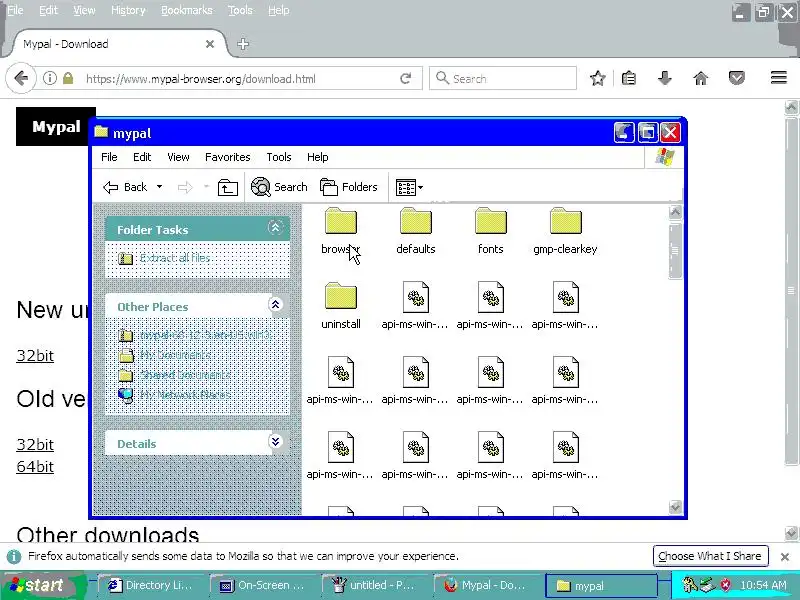The image size is (800, 600).
Task: Open Explorer Help menu in mypal window
Action: coord(317,157)
